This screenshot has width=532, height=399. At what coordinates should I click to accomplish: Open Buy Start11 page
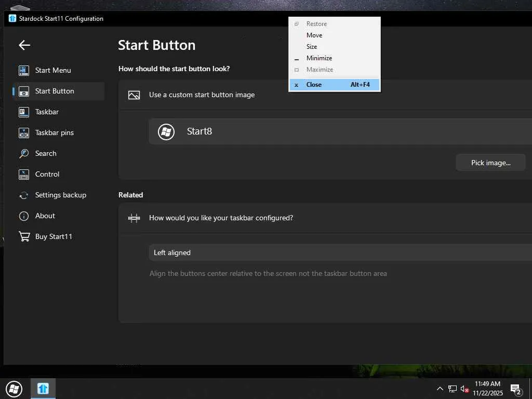coord(58,236)
